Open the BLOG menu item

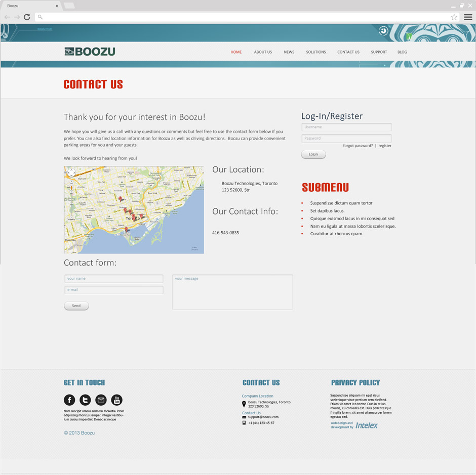402,52
